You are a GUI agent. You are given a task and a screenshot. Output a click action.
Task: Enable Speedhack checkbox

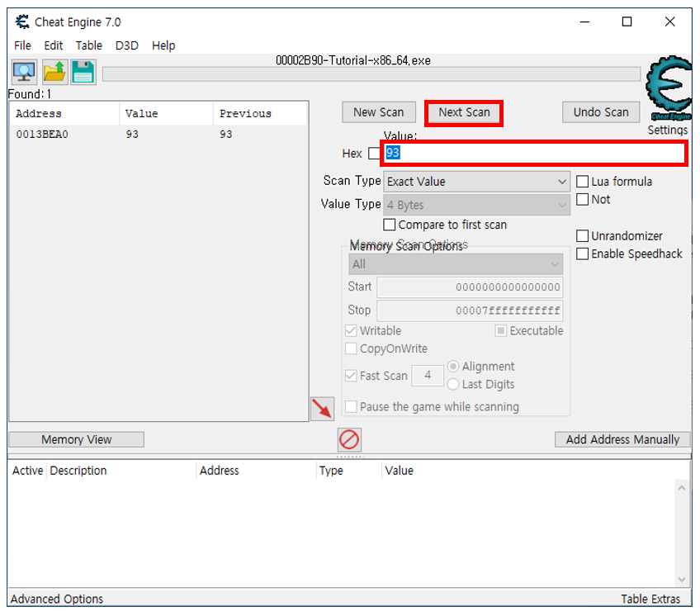coord(582,254)
